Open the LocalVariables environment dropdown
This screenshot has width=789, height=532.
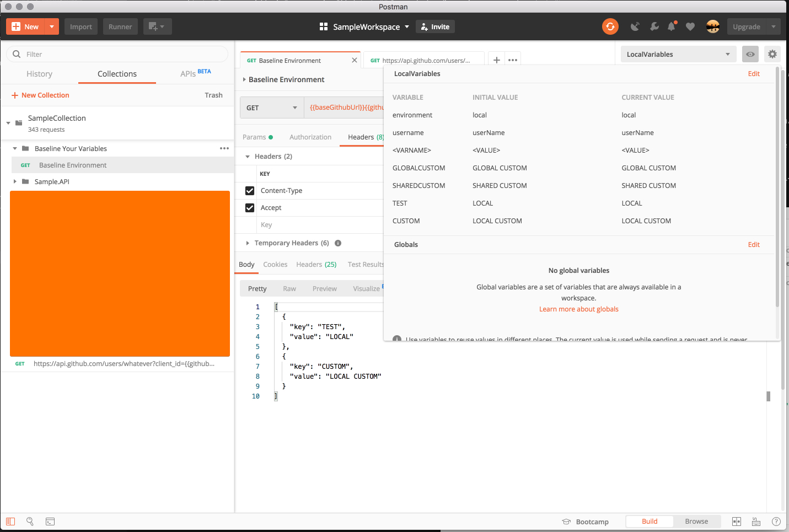(678, 54)
